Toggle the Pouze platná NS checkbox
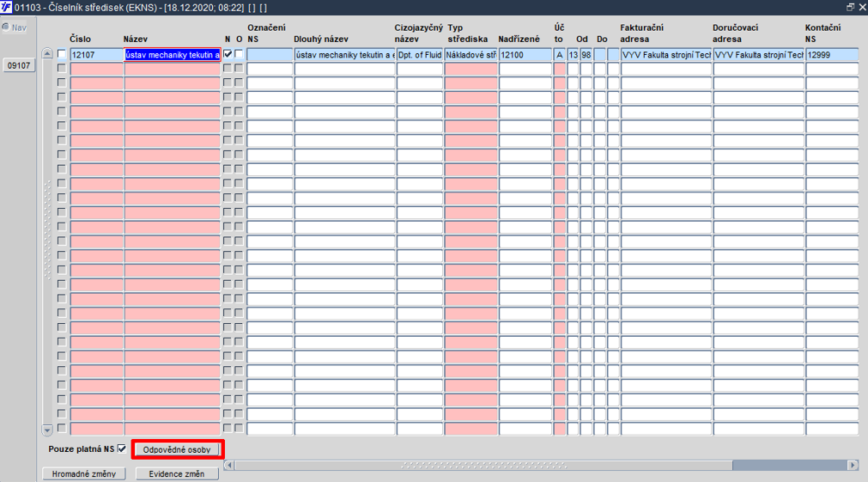Viewport: 868px width, 482px height. 122,448
